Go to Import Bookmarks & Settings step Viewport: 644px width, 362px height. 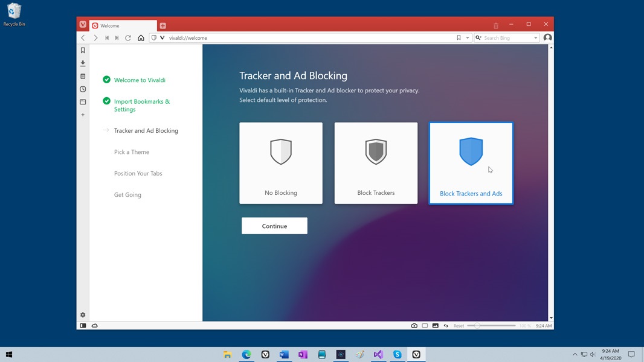tap(142, 106)
